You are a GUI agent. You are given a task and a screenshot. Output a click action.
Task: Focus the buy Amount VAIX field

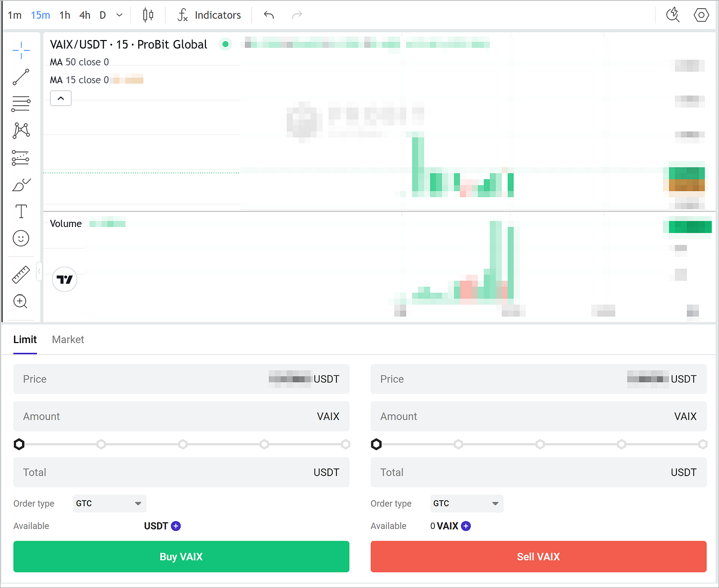(181, 416)
